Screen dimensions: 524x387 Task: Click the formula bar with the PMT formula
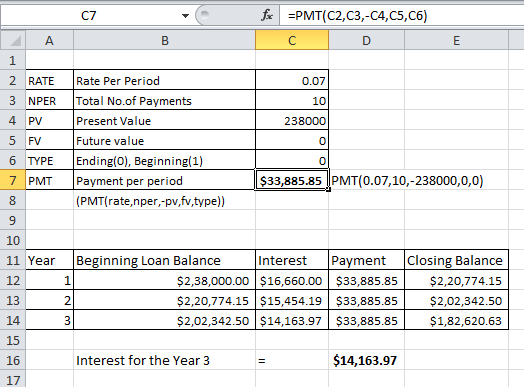click(401, 15)
